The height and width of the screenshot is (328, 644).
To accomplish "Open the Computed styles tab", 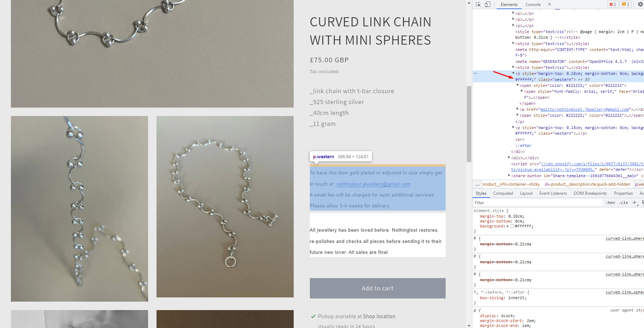I will pos(503,193).
